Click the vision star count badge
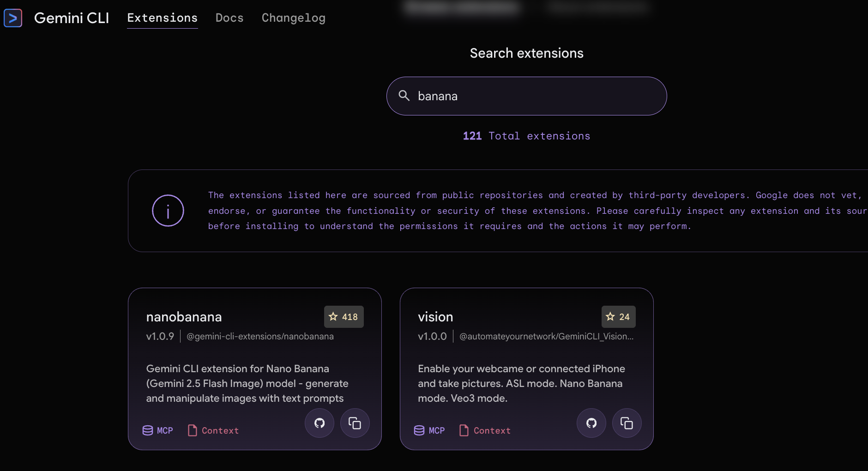868x471 pixels. [618, 317]
